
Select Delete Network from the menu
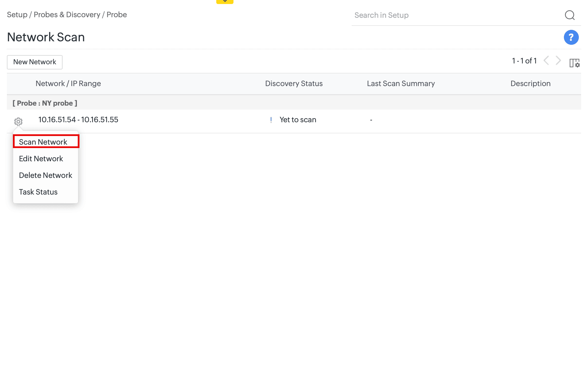pyautogui.click(x=45, y=175)
